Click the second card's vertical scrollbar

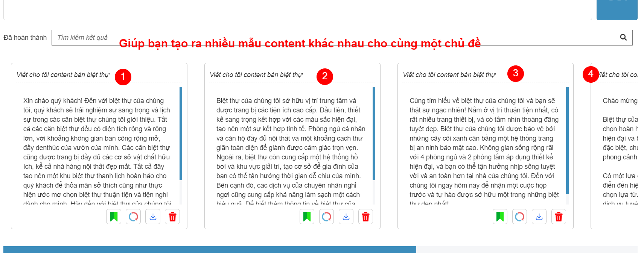tap(374, 133)
